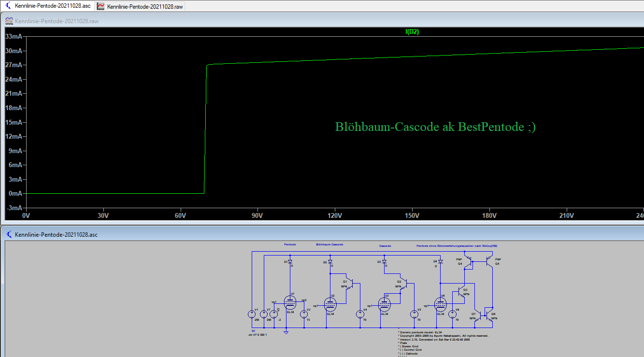Click the I(D2) trace label
This screenshot has height=357, width=644.
tap(412, 32)
